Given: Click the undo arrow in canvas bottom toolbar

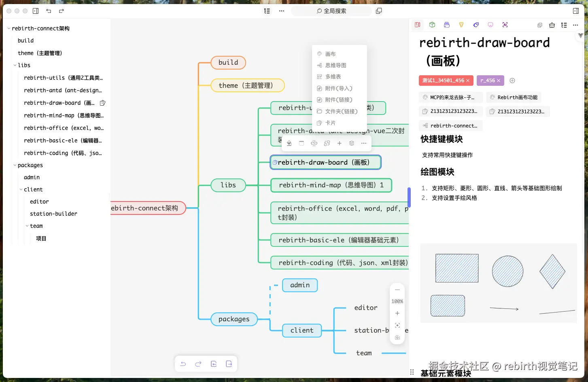Looking at the screenshot, I should [x=183, y=364].
